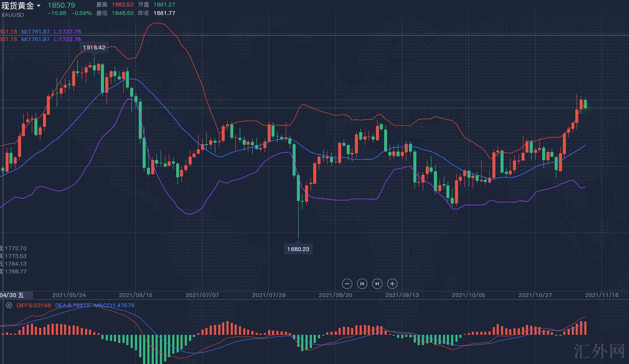629x364 pixels.
Task: Select the 2021/08/20 date on time axis
Action: pos(335,295)
